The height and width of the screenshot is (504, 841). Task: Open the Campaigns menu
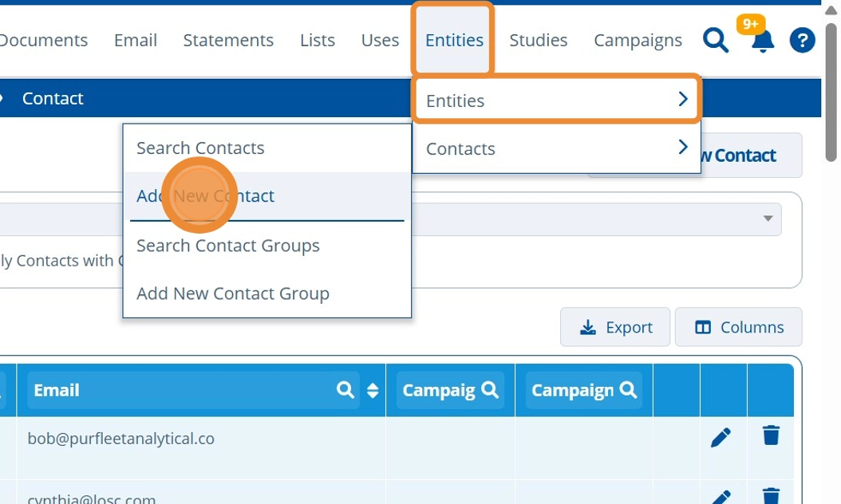pos(638,40)
